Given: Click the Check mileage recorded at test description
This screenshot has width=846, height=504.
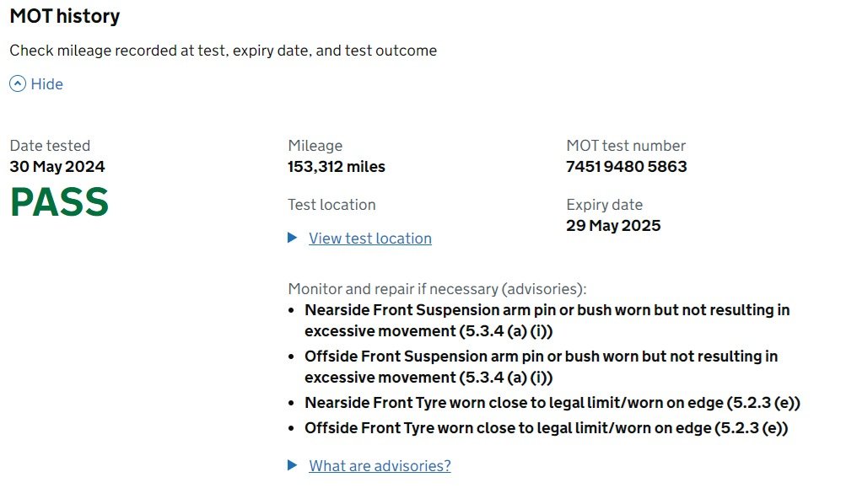Looking at the screenshot, I should (224, 51).
